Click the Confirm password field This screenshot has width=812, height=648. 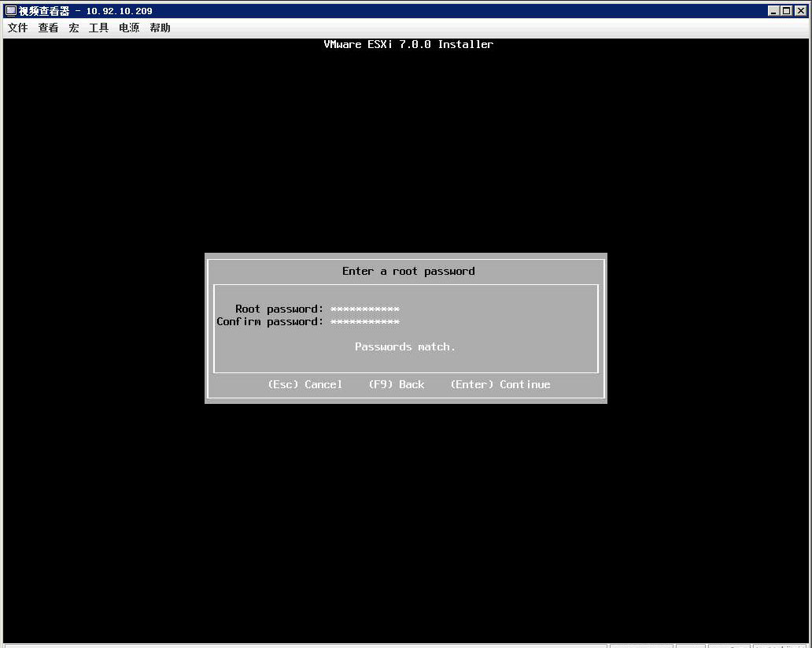(x=365, y=322)
